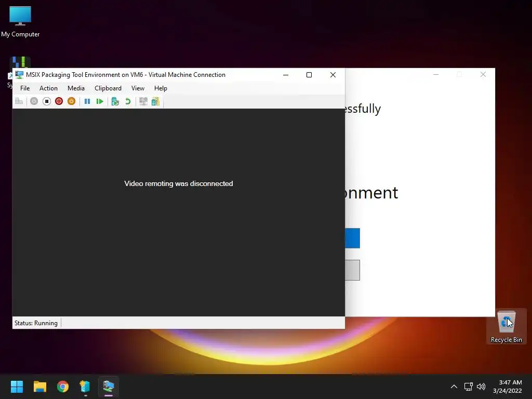Click the grayed Enhanced Session toolbar icon
This screenshot has height=399, width=532.
pos(143,101)
